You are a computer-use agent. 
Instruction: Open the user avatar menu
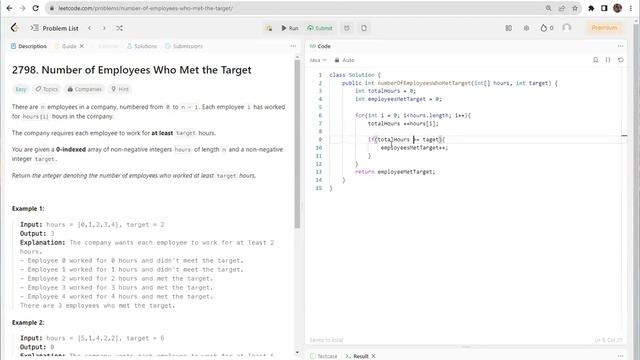pos(567,28)
